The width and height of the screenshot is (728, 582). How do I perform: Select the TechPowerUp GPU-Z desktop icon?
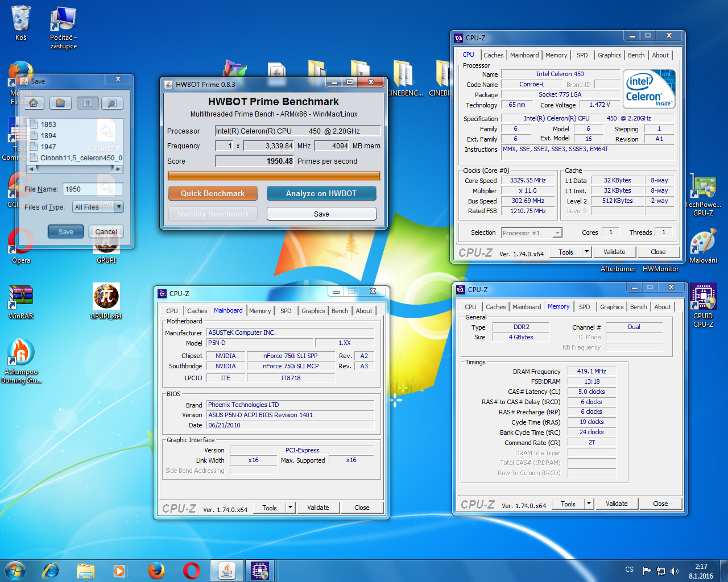(704, 194)
